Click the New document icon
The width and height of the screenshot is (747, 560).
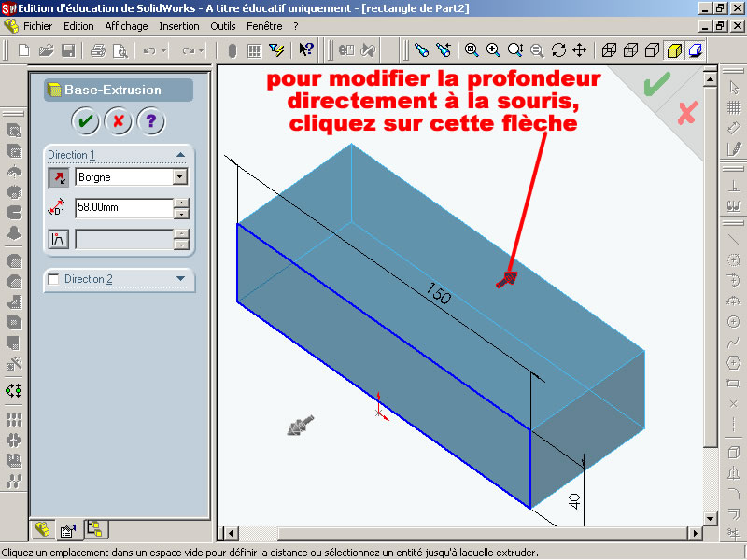pos(24,50)
